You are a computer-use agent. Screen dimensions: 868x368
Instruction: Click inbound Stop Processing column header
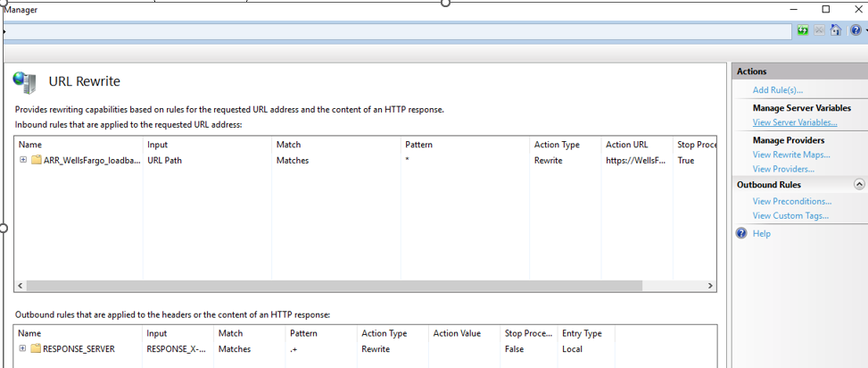point(695,145)
